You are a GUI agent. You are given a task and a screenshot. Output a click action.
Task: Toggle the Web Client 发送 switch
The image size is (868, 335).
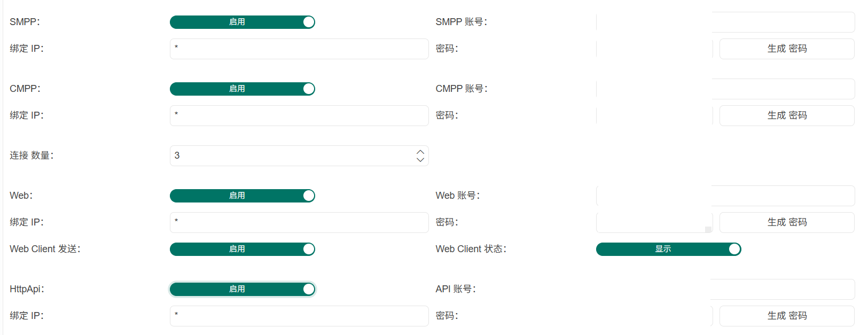click(x=242, y=249)
